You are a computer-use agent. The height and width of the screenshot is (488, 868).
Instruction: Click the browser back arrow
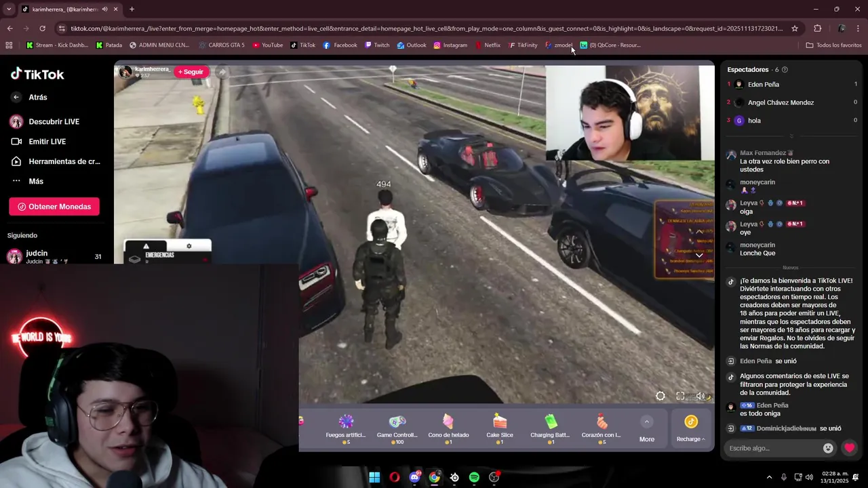coord(9,28)
